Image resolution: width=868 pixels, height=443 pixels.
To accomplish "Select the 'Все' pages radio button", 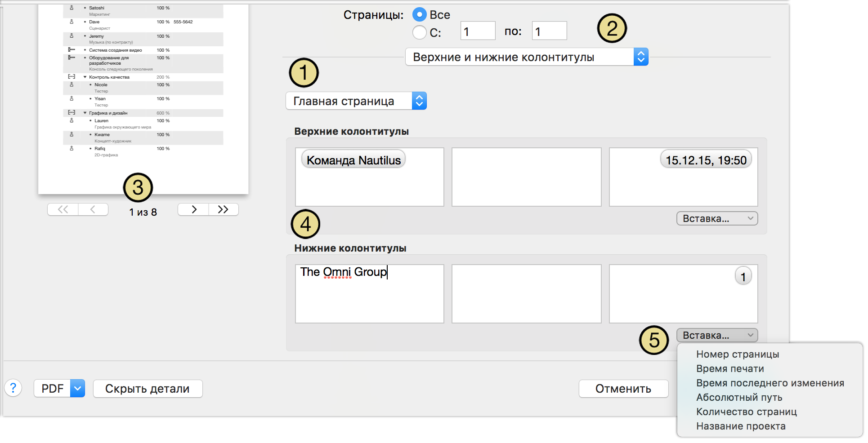I will (419, 15).
